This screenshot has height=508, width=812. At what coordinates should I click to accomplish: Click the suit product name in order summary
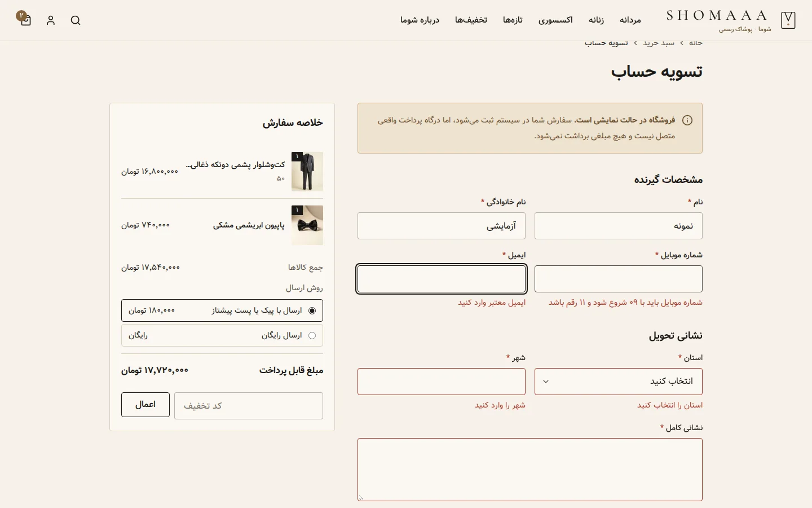click(235, 165)
